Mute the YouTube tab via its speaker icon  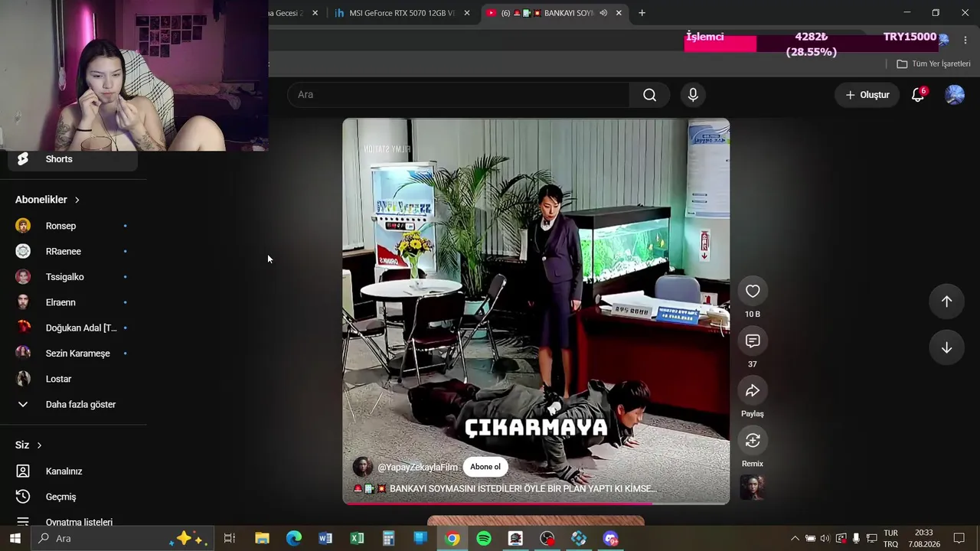(x=603, y=13)
